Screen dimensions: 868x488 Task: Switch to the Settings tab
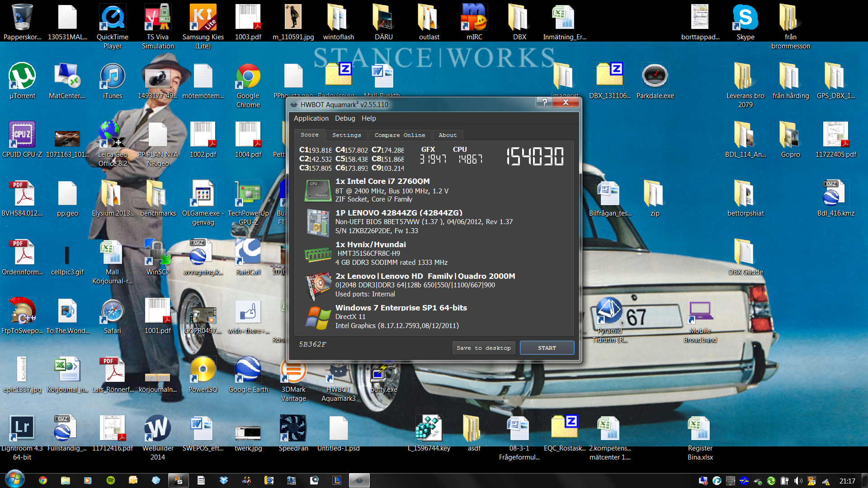(346, 135)
